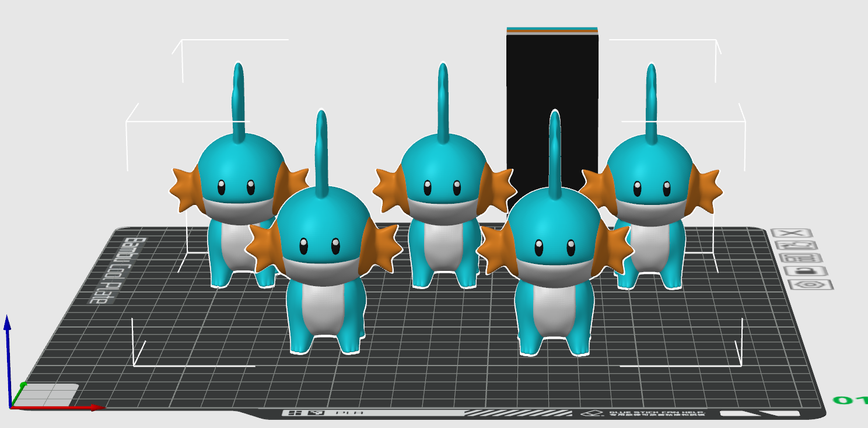Auto-orient objects using the plate orient icon
Image resolution: width=868 pixels, height=428 pixels.
point(795,245)
